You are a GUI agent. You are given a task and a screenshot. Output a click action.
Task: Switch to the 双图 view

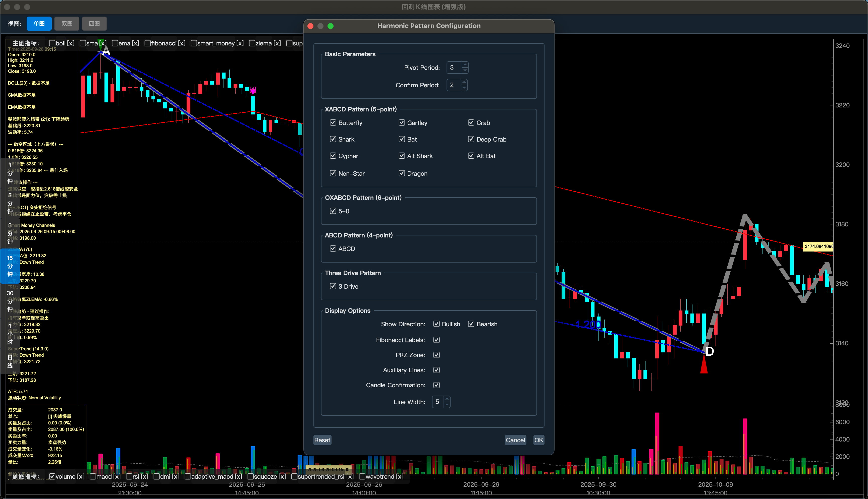pyautogui.click(x=67, y=24)
